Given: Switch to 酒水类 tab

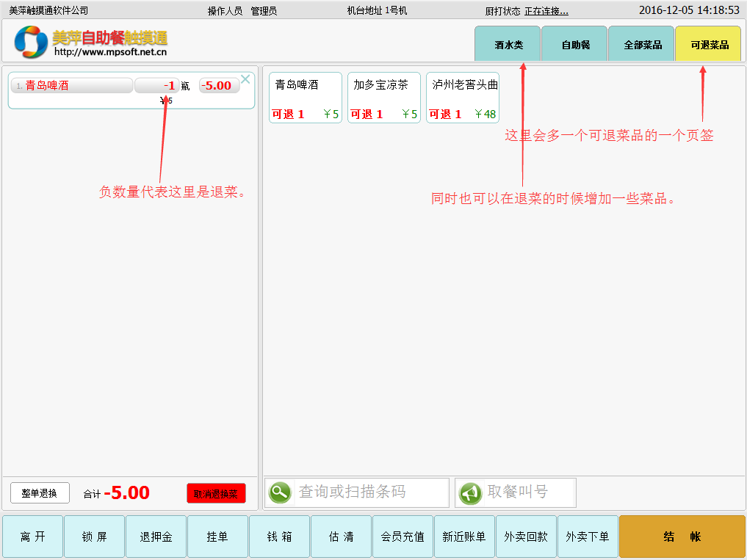Looking at the screenshot, I should click(x=508, y=44).
